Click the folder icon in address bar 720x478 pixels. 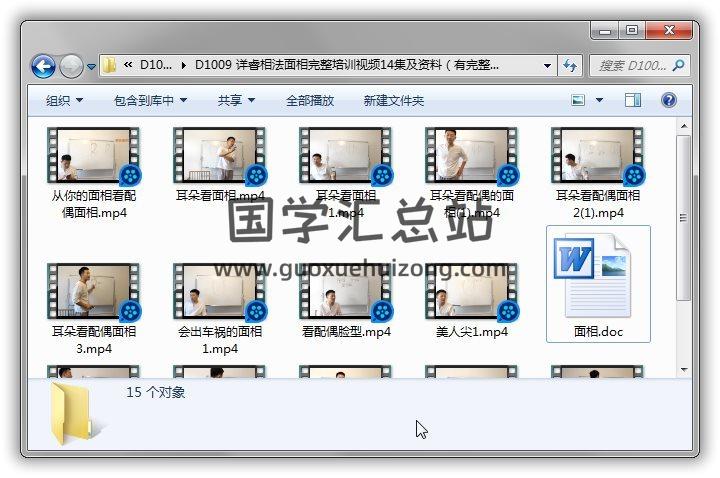coord(109,65)
